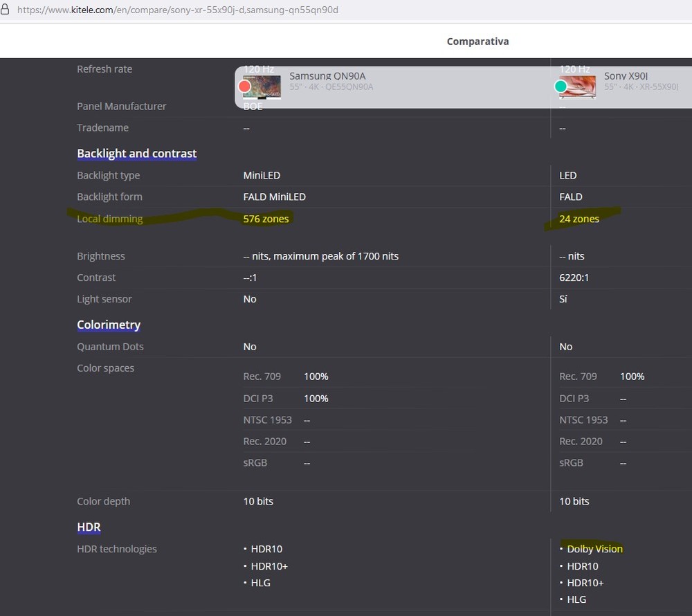The height and width of the screenshot is (616, 692).
Task: Click the Samsung QN90A product name
Action: (x=327, y=76)
